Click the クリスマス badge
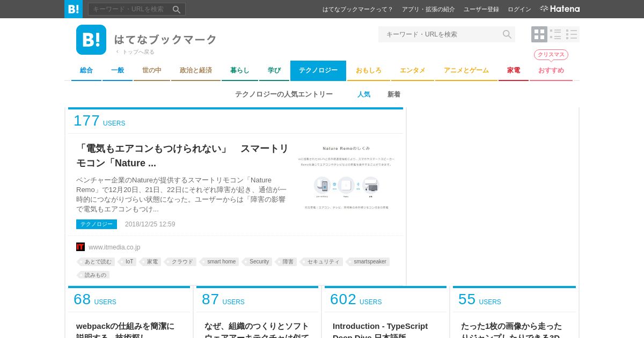 [x=551, y=55]
